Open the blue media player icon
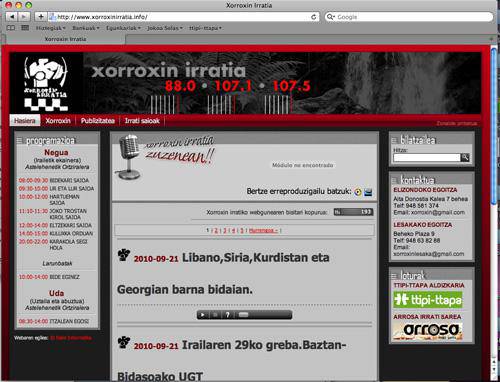Viewport: 500px width, 382px height. pyautogui.click(x=368, y=192)
